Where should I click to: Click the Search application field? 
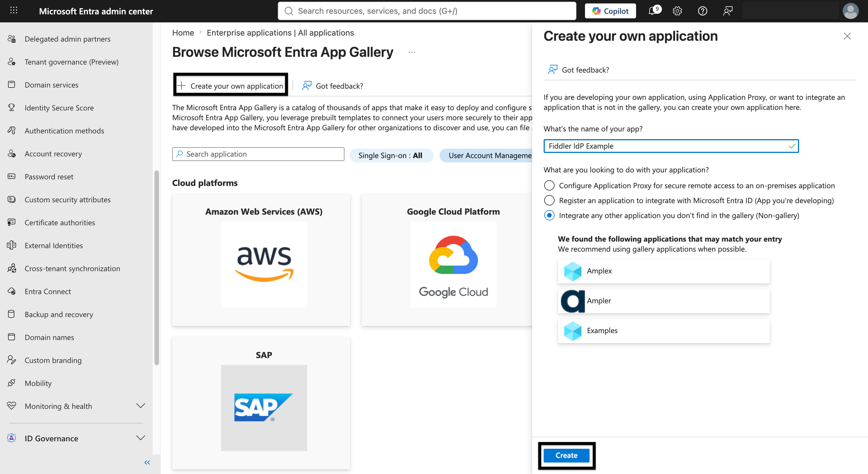point(258,154)
